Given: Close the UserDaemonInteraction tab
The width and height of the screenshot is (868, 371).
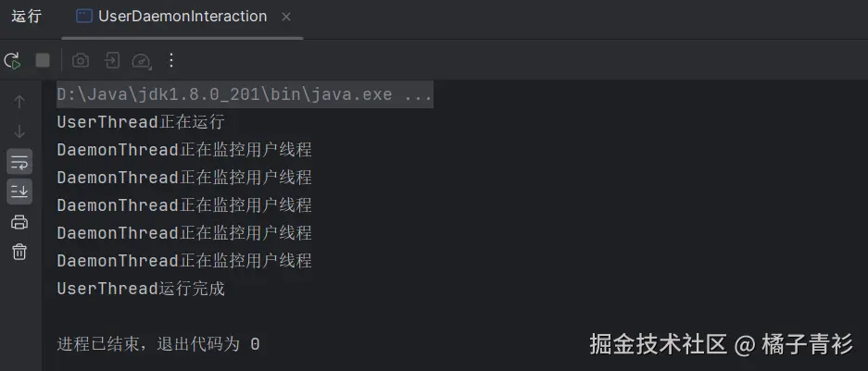Looking at the screenshot, I should point(285,17).
